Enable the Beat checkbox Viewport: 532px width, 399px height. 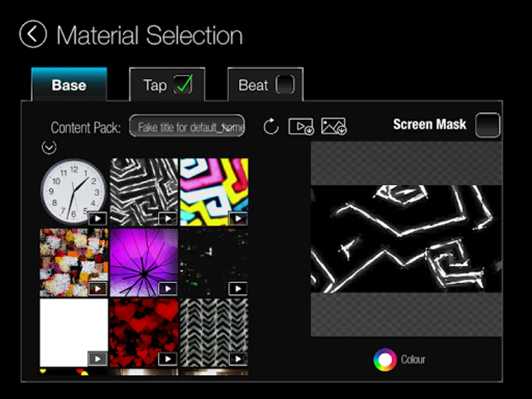(285, 84)
